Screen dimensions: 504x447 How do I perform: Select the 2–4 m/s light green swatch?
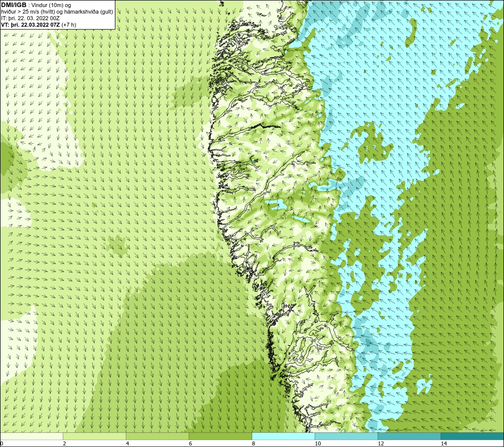coord(95,436)
